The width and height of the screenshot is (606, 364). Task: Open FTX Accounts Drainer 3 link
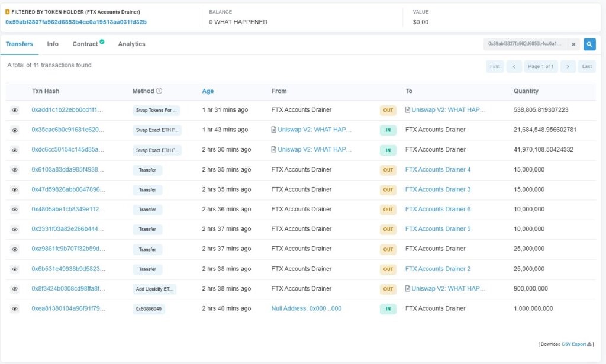click(x=438, y=189)
